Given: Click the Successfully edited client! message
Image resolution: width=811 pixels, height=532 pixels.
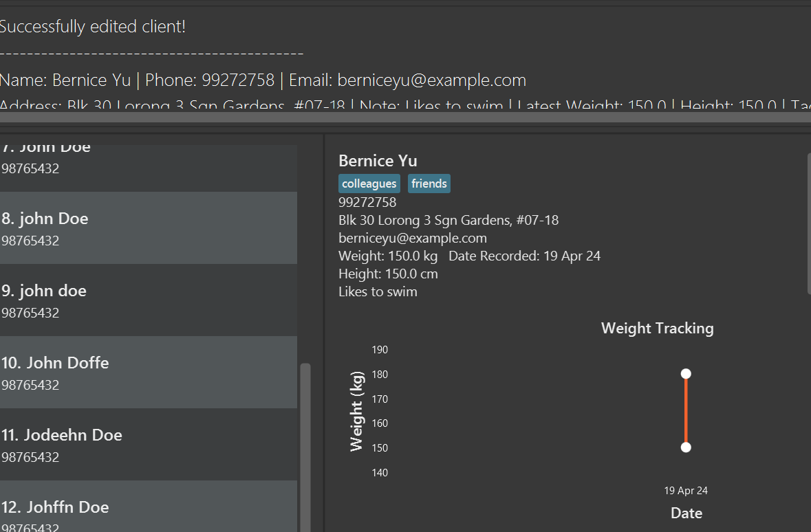Looking at the screenshot, I should click(93, 26).
